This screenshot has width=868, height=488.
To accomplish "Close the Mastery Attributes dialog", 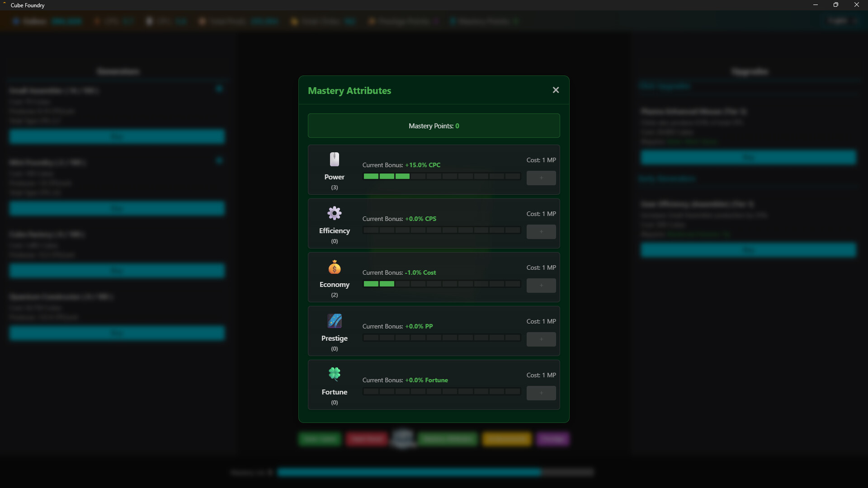I will pos(556,90).
